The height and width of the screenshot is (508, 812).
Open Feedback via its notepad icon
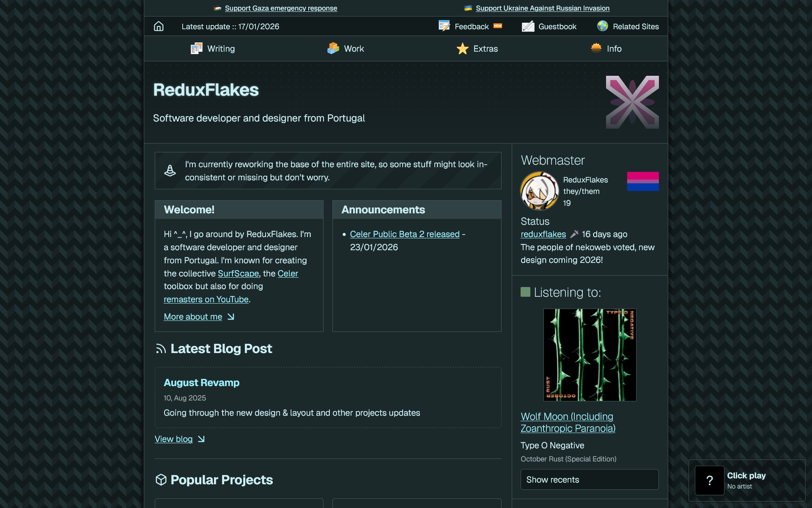click(x=444, y=26)
